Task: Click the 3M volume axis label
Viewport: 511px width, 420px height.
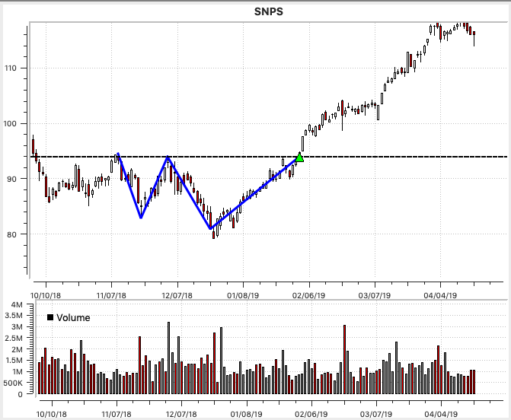Action: click(17, 327)
